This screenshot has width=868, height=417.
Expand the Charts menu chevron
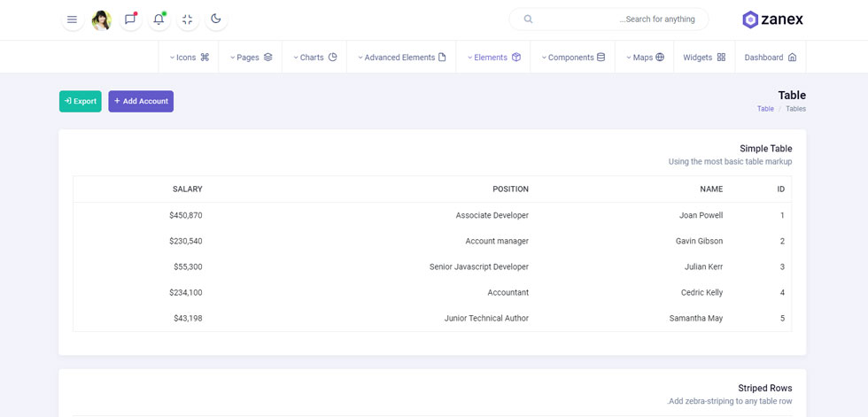point(296,58)
